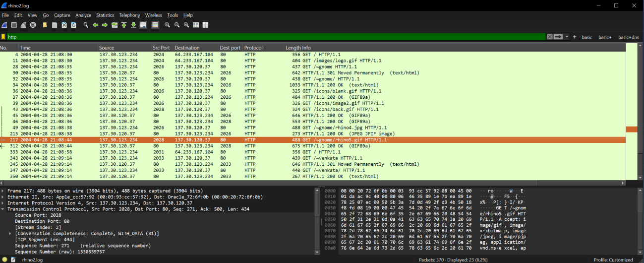Reload this capture file

tap(74, 25)
